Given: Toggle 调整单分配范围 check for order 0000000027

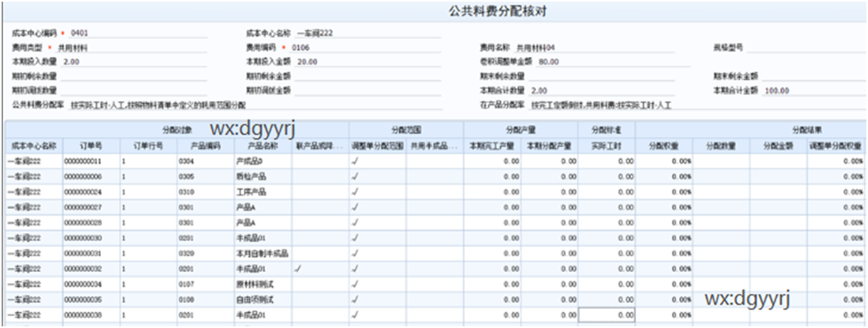Looking at the screenshot, I should coord(355,207).
